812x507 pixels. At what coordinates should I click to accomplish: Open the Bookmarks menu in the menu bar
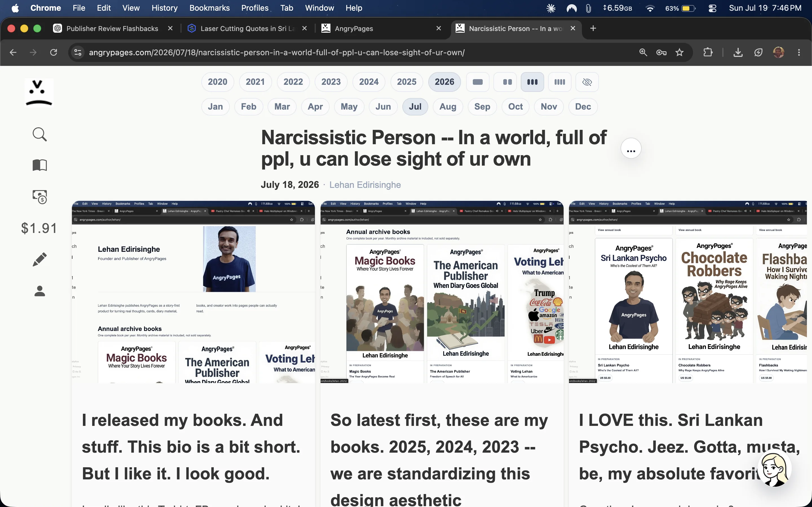click(209, 8)
